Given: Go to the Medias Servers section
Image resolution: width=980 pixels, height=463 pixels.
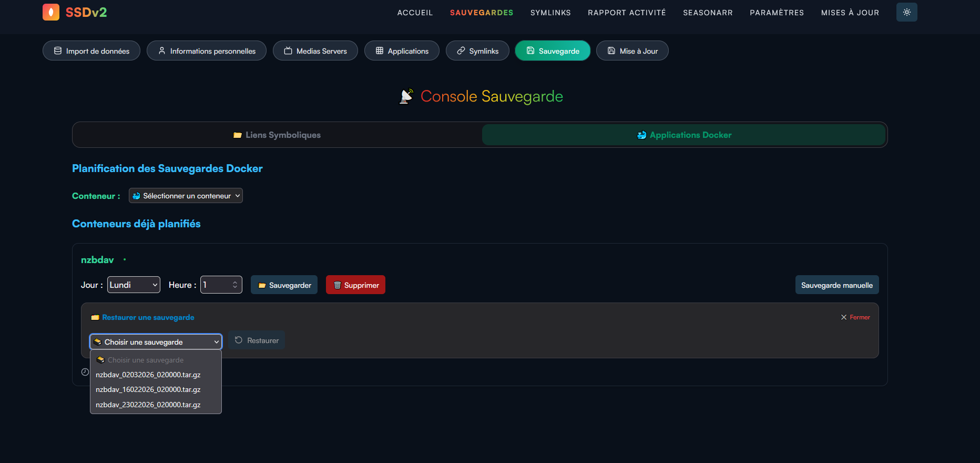Looking at the screenshot, I should click(315, 51).
